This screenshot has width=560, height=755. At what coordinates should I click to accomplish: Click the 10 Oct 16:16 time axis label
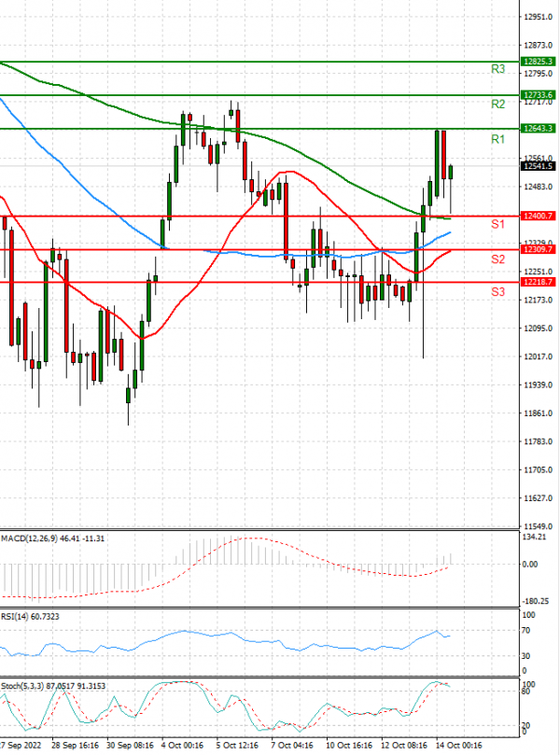click(349, 746)
